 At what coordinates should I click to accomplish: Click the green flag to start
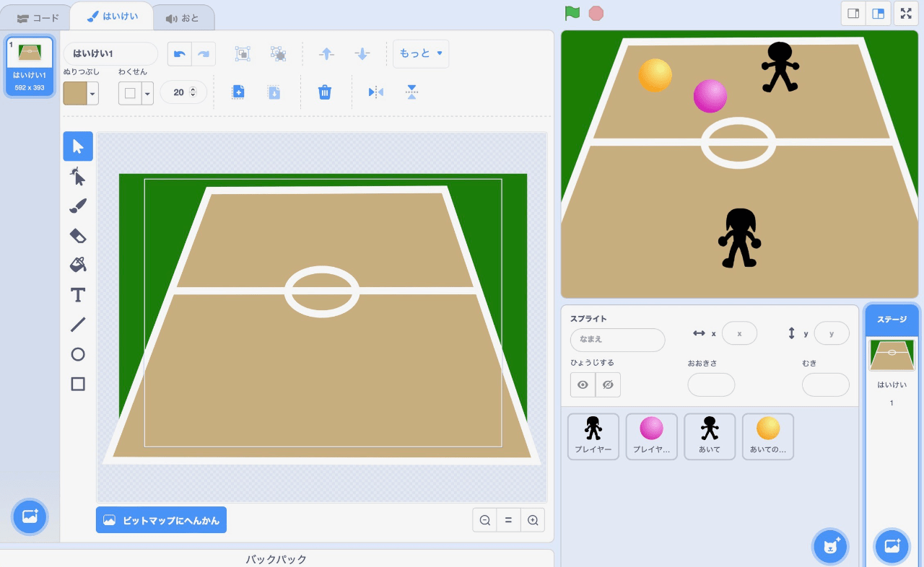572,13
